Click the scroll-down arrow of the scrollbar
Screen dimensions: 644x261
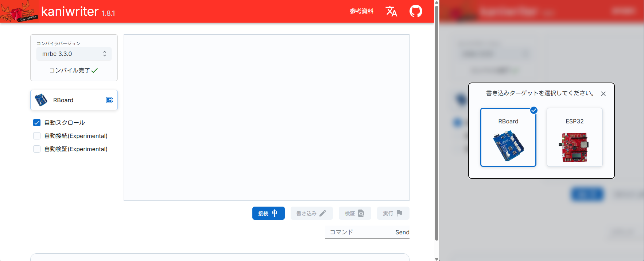[x=437, y=259]
